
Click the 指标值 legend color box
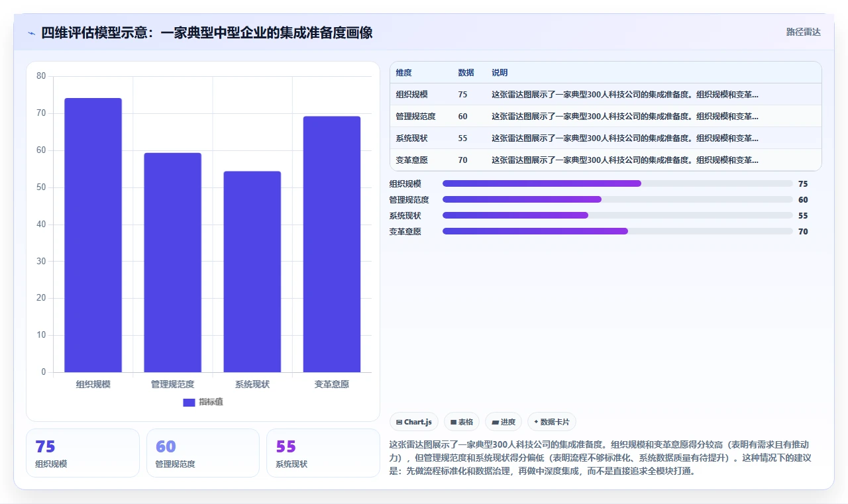tap(189, 402)
